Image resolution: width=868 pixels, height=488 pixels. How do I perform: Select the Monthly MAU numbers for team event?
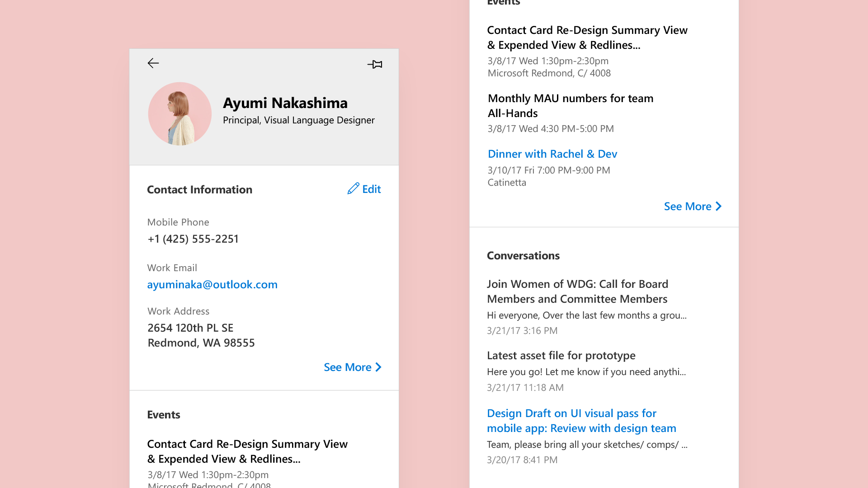570,105
